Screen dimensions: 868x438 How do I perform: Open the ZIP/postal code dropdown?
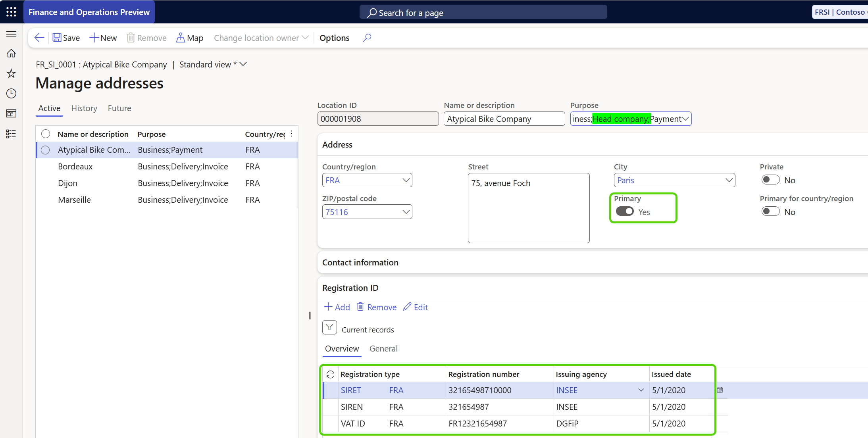(406, 212)
